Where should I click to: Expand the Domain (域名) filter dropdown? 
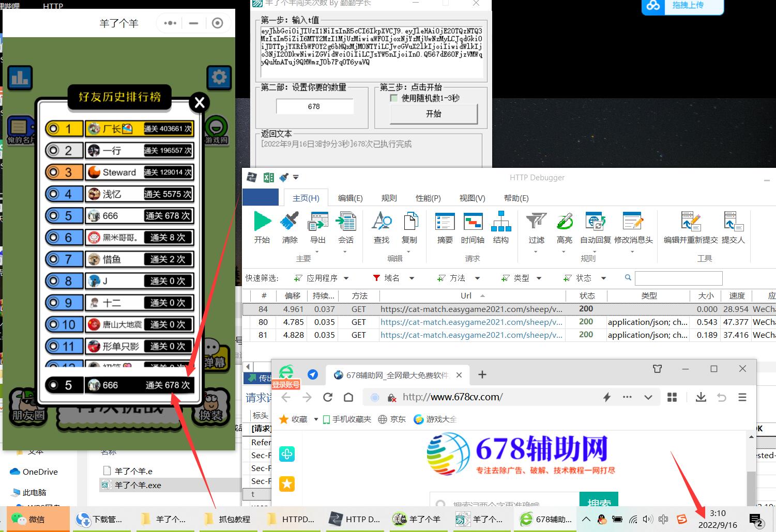click(x=412, y=278)
